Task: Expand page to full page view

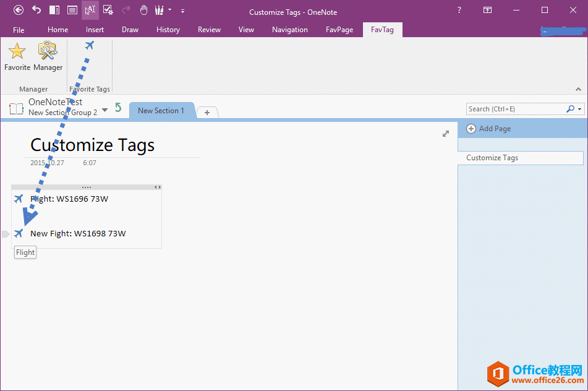Action: [x=446, y=134]
